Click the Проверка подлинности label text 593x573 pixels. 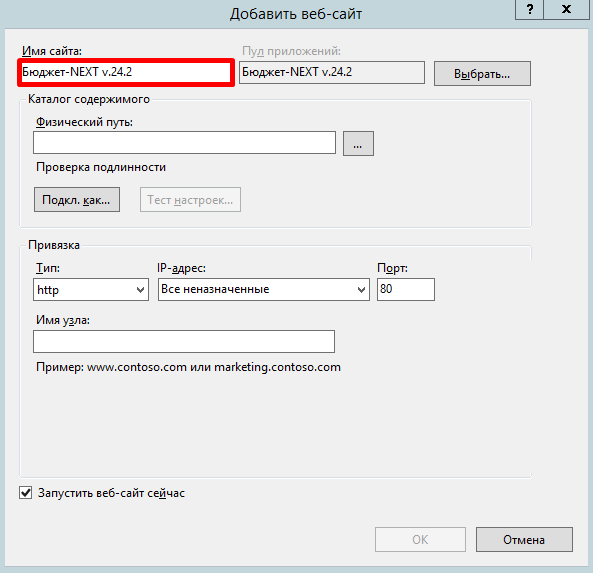[101, 167]
